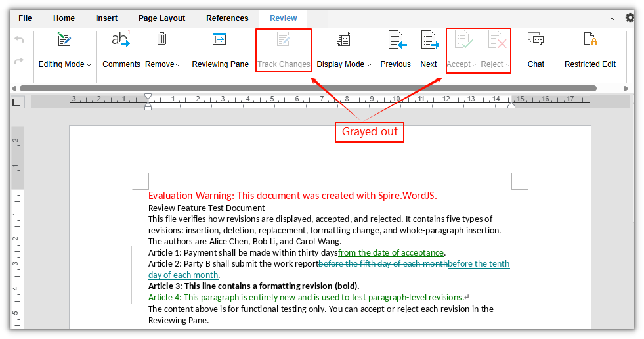644x339 pixels.
Task: Expand the Editing Mode dropdown
Action: [x=89, y=65]
